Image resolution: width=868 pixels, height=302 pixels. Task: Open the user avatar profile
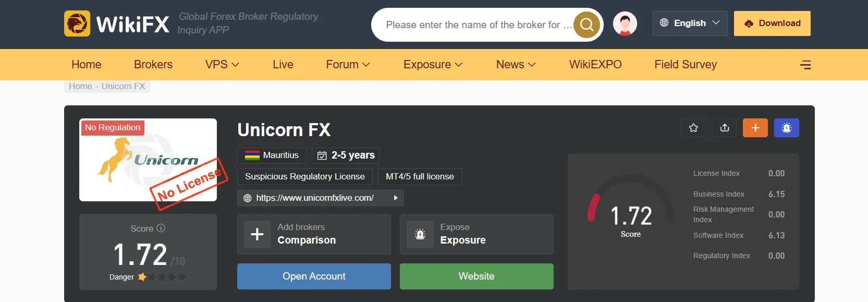tap(625, 23)
